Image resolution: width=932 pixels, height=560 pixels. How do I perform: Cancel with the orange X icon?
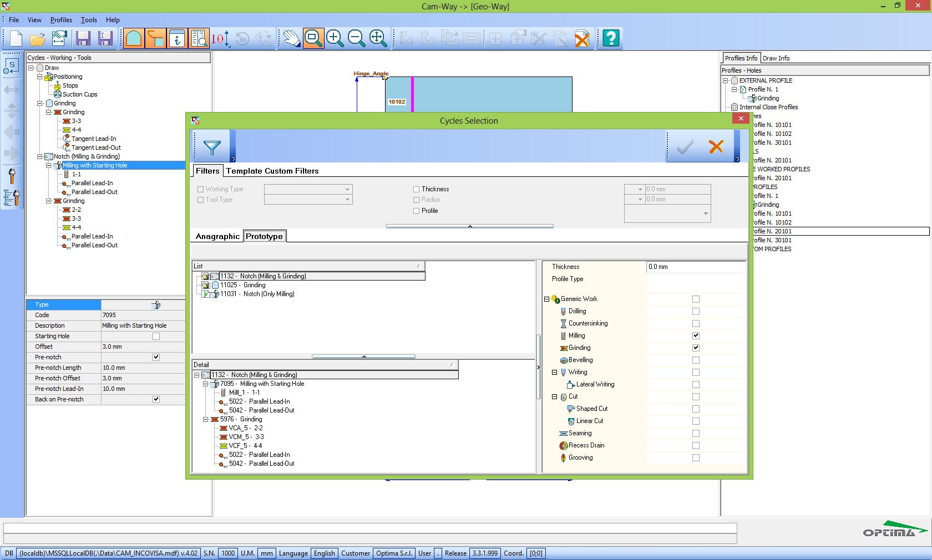[716, 147]
